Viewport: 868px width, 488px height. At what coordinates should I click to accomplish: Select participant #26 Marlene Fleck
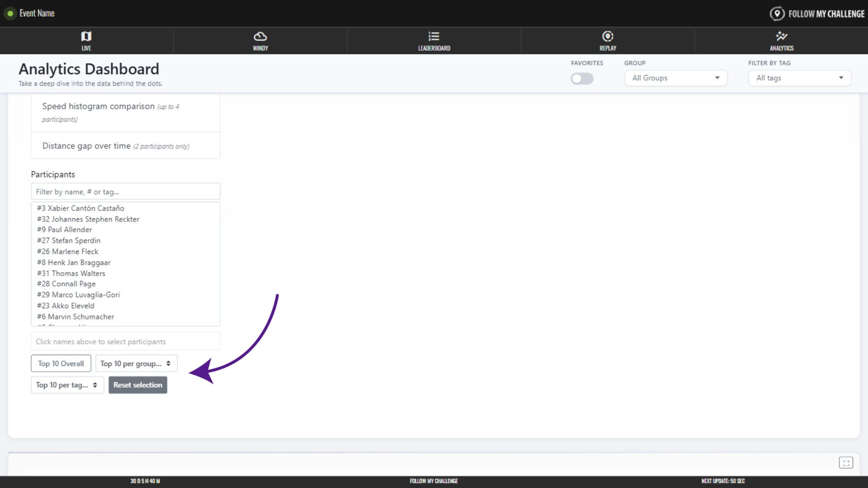[x=68, y=252]
